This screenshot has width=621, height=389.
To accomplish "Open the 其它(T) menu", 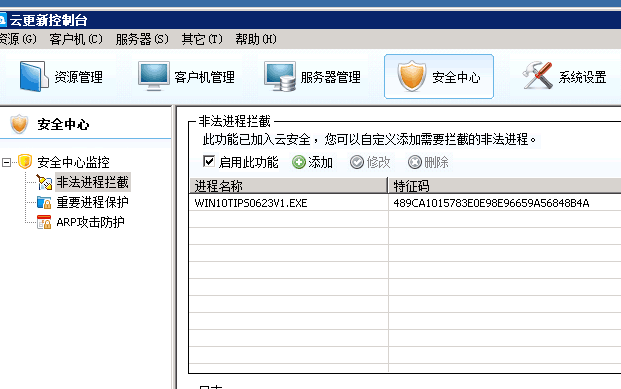I will coord(202,39).
